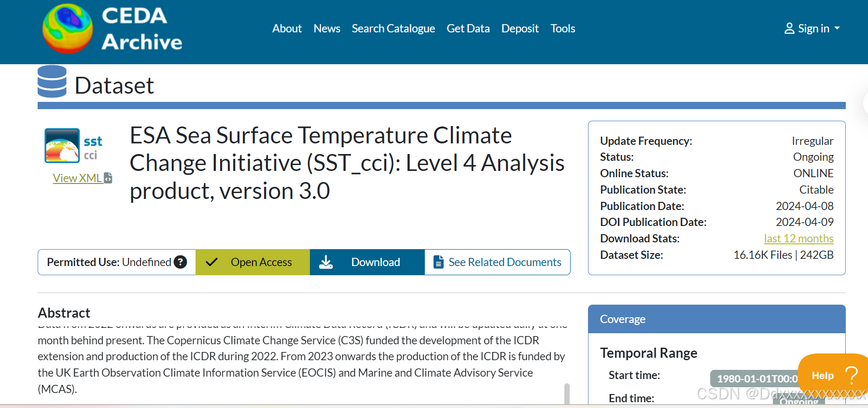Click the CEDA Archive title text
This screenshot has width=868, height=408.
click(x=142, y=29)
